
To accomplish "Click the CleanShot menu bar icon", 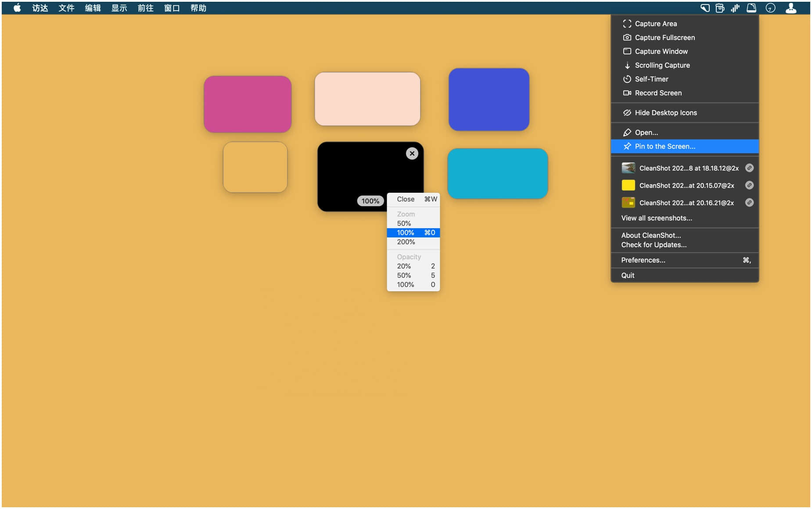I will [705, 8].
